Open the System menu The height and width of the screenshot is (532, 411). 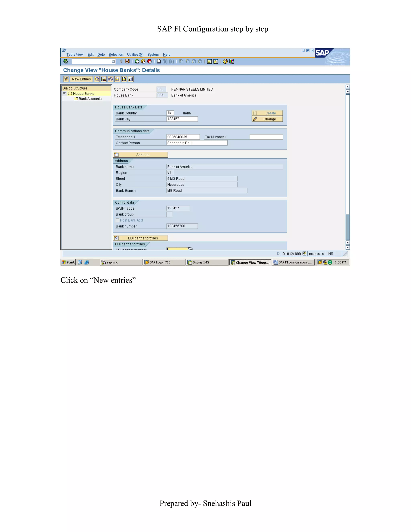click(x=153, y=55)
